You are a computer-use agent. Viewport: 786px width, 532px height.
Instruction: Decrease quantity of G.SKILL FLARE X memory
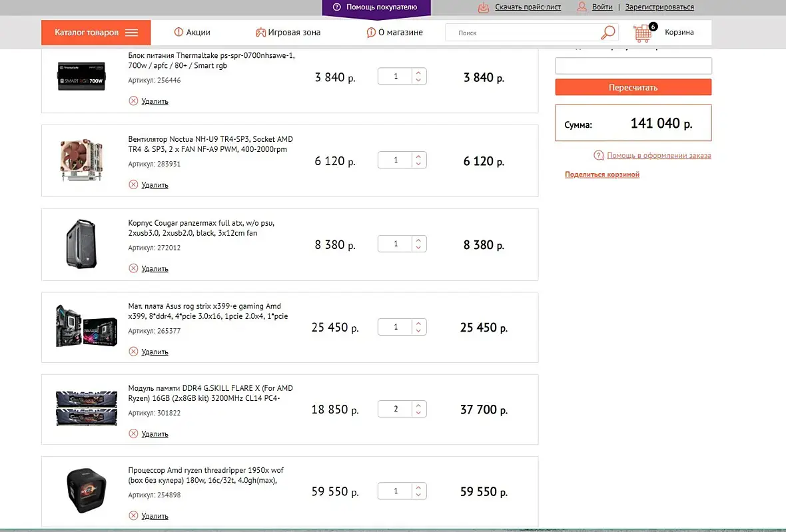(418, 412)
